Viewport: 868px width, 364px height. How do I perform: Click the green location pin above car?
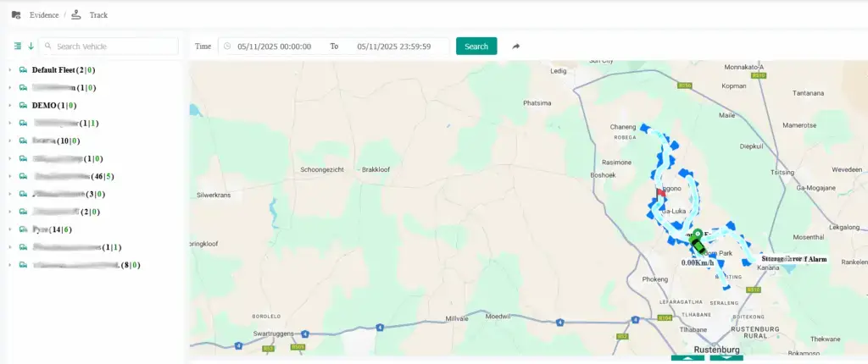(x=698, y=234)
